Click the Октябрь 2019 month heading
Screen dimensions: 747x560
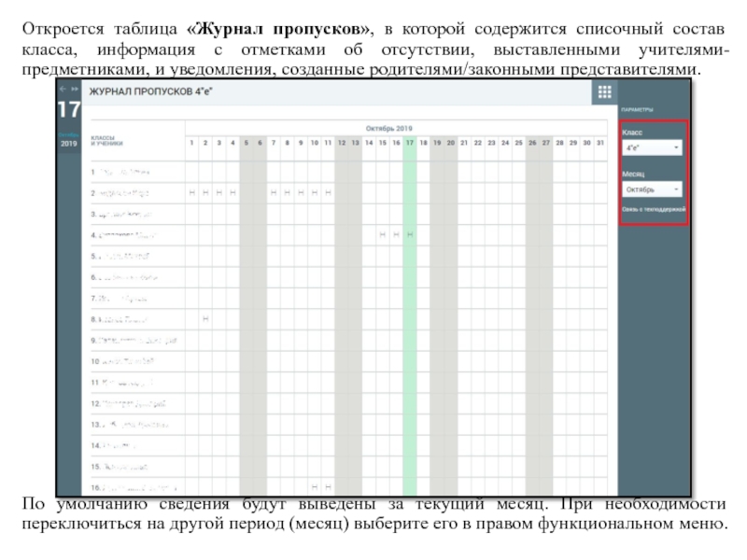point(388,128)
